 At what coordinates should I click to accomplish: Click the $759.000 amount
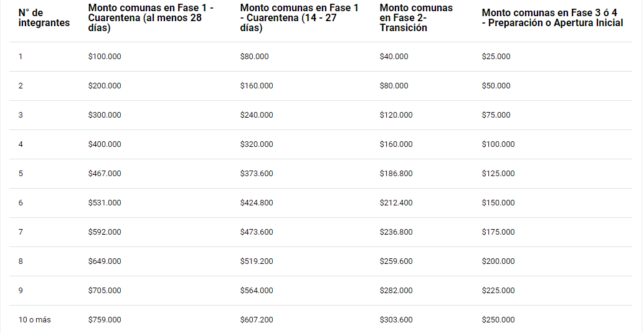tap(105, 320)
